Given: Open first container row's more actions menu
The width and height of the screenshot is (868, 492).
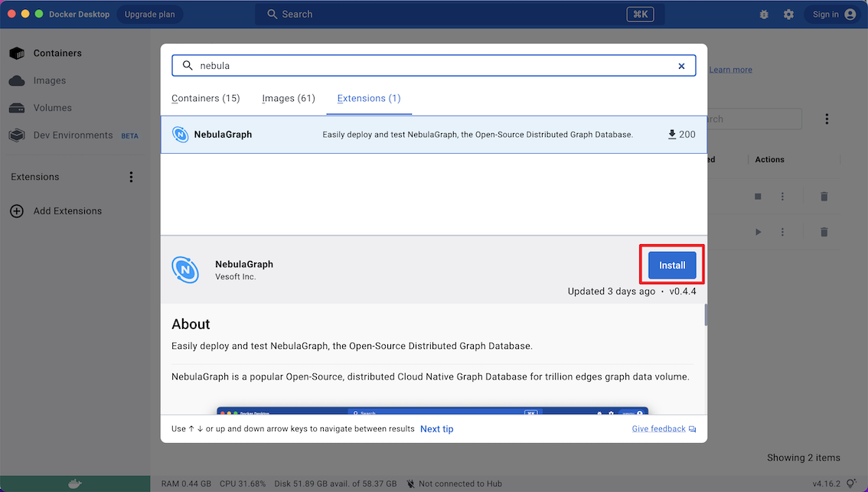Looking at the screenshot, I should pyautogui.click(x=782, y=197).
